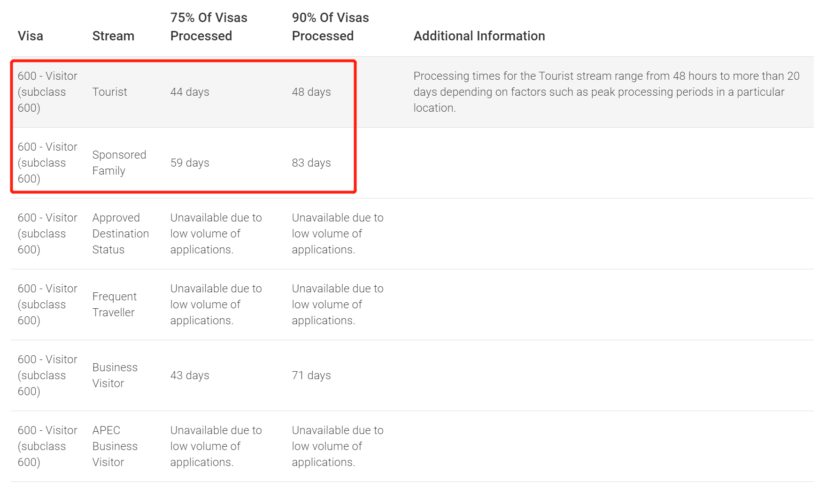Click the APEC Business Visitor stream cell
The height and width of the screenshot is (504, 834).
(115, 446)
